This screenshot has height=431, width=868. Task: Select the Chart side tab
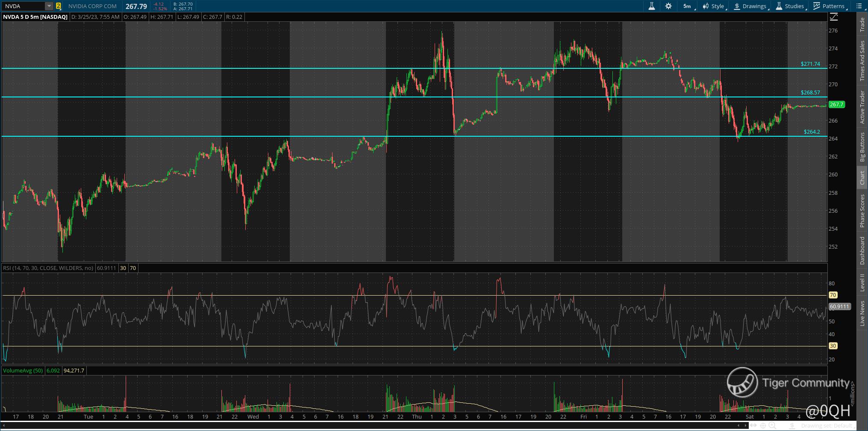[x=862, y=178]
